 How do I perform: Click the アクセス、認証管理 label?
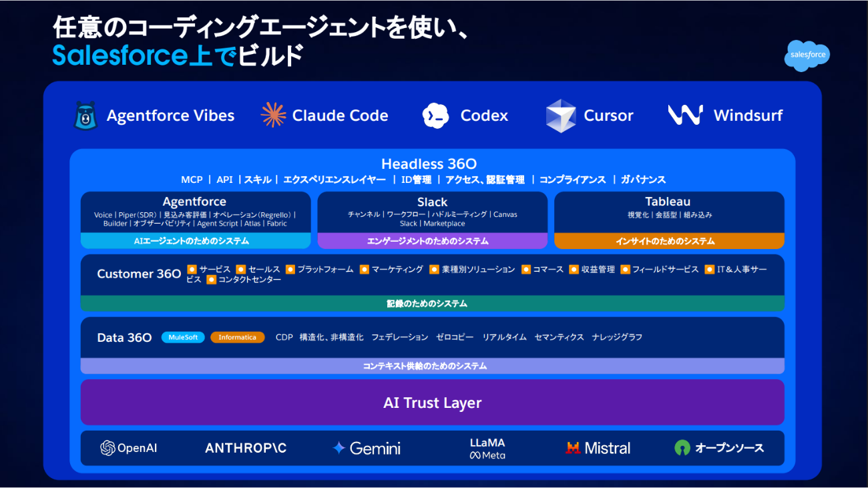click(485, 180)
